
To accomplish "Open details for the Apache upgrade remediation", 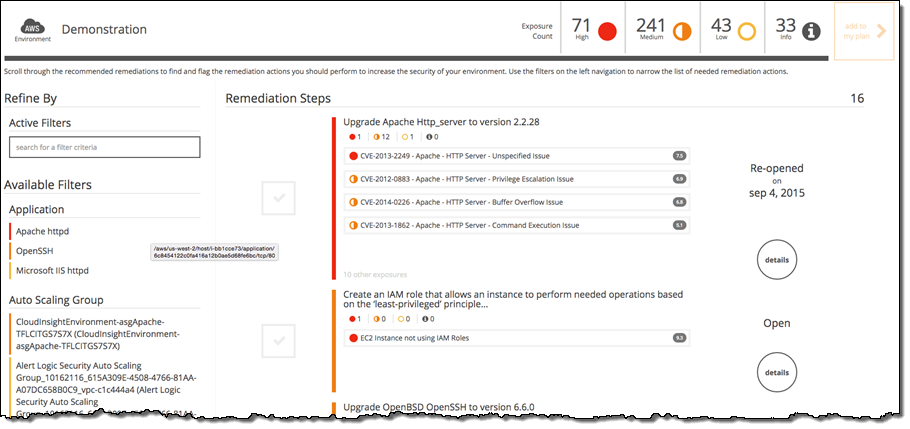I will (x=776, y=260).
